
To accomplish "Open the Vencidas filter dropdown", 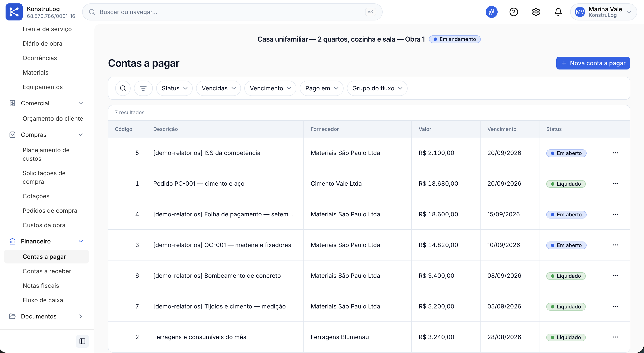I will [x=218, y=88].
